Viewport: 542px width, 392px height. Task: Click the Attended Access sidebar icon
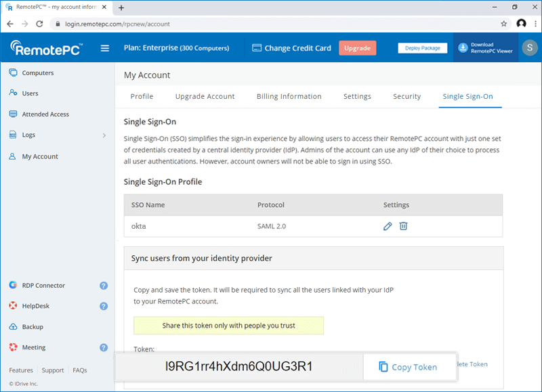[13, 114]
